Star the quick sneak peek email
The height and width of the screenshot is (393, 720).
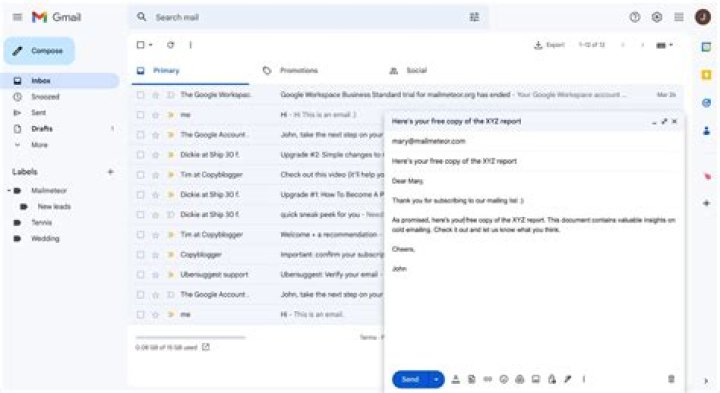tap(156, 214)
